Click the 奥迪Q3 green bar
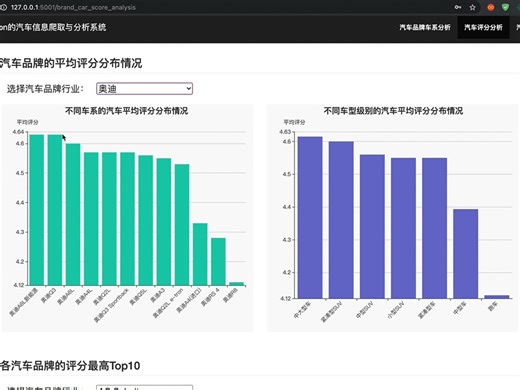The image size is (520, 390). coord(55,210)
